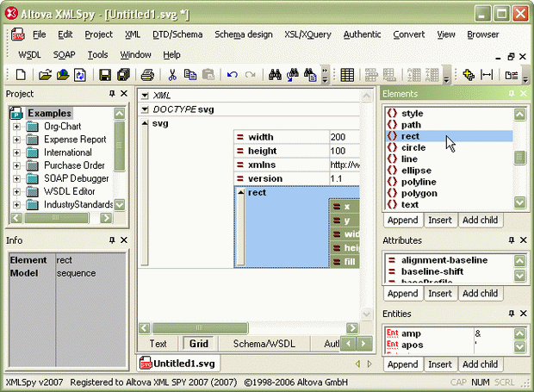The height and width of the screenshot is (392, 534).
Task: Click the Undo arrow icon
Action: pos(232,75)
